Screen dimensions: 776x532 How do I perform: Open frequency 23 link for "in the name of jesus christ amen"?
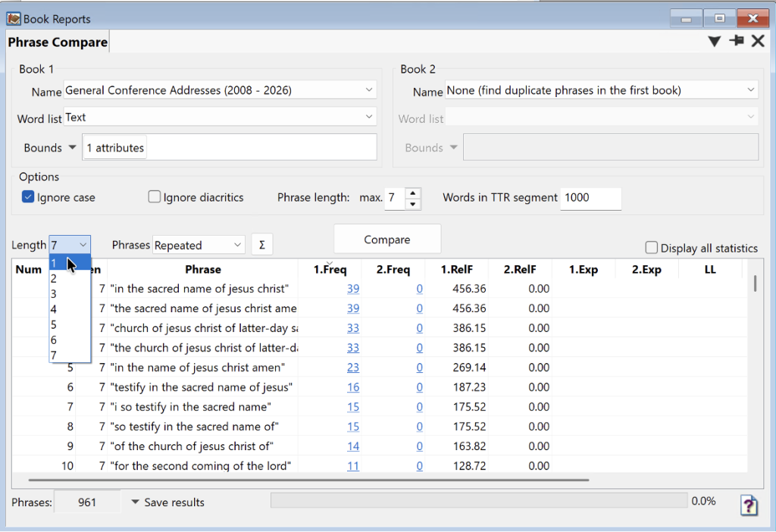coord(353,368)
